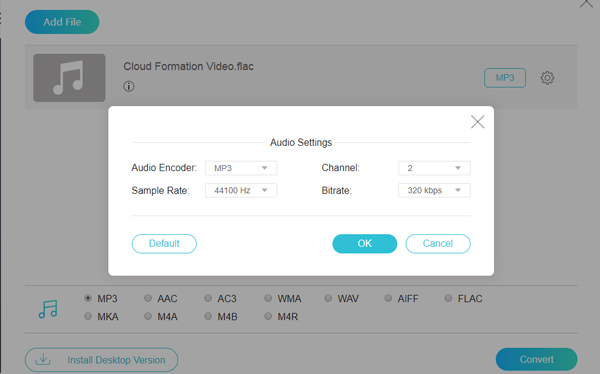600x374 pixels.
Task: Click Cancel in Audio Settings
Action: (438, 243)
